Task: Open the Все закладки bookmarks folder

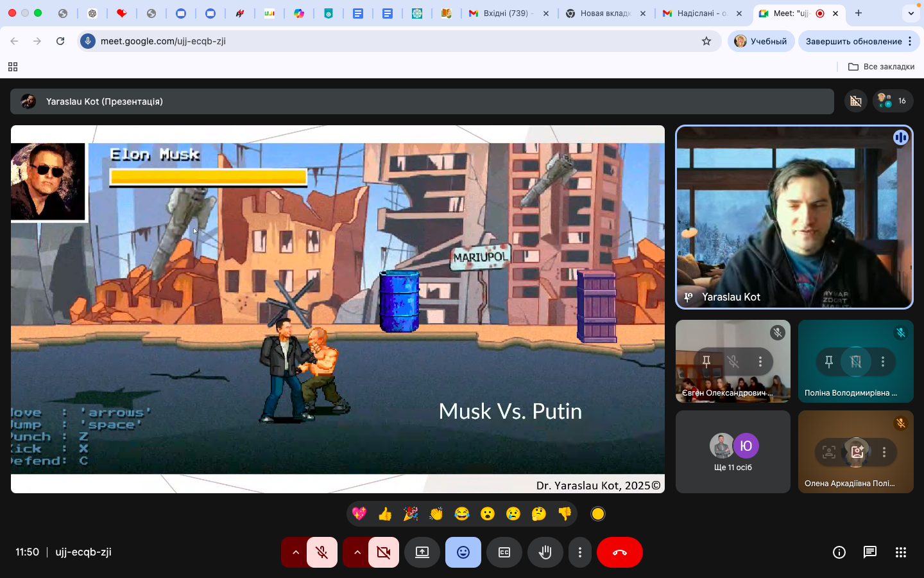Action: (881, 67)
